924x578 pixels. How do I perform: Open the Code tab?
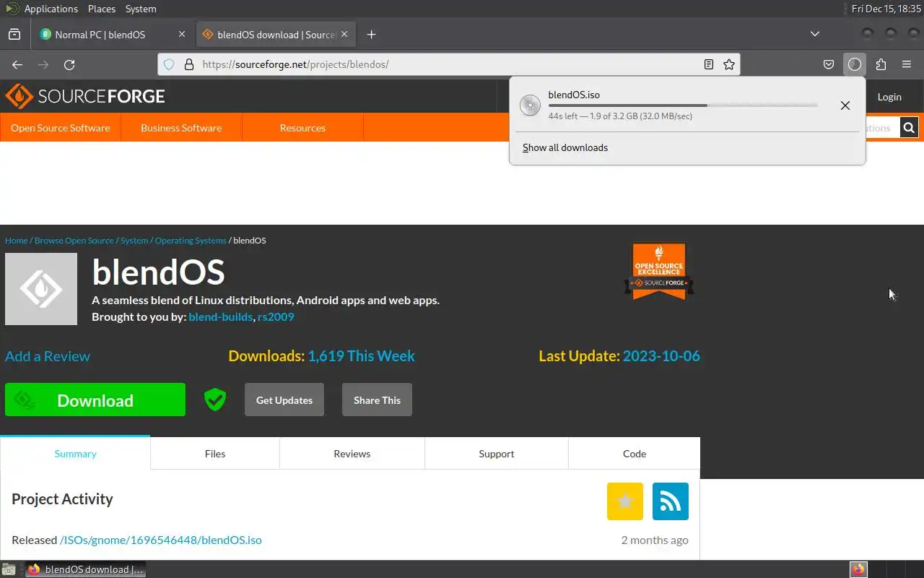[x=635, y=454]
